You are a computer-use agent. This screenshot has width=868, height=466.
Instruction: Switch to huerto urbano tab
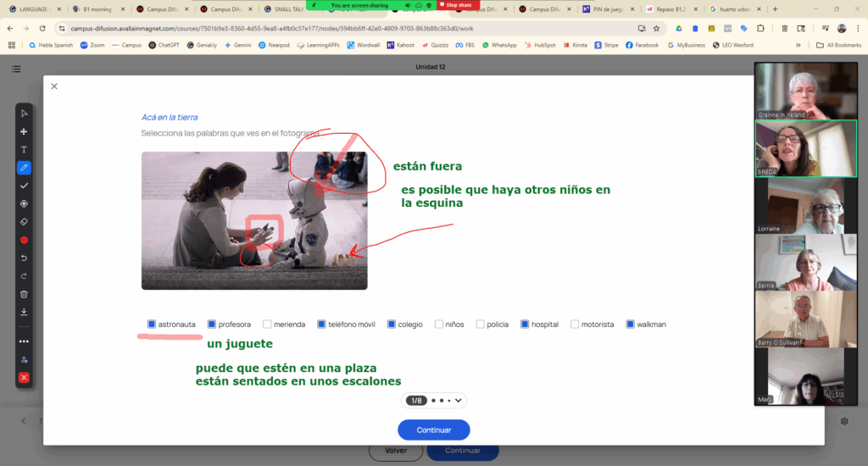pos(735,9)
